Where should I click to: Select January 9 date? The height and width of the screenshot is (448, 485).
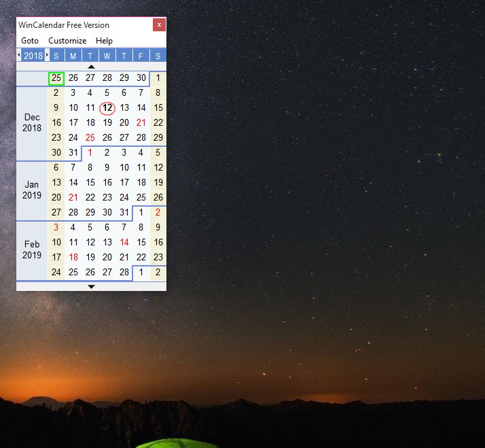point(107,167)
